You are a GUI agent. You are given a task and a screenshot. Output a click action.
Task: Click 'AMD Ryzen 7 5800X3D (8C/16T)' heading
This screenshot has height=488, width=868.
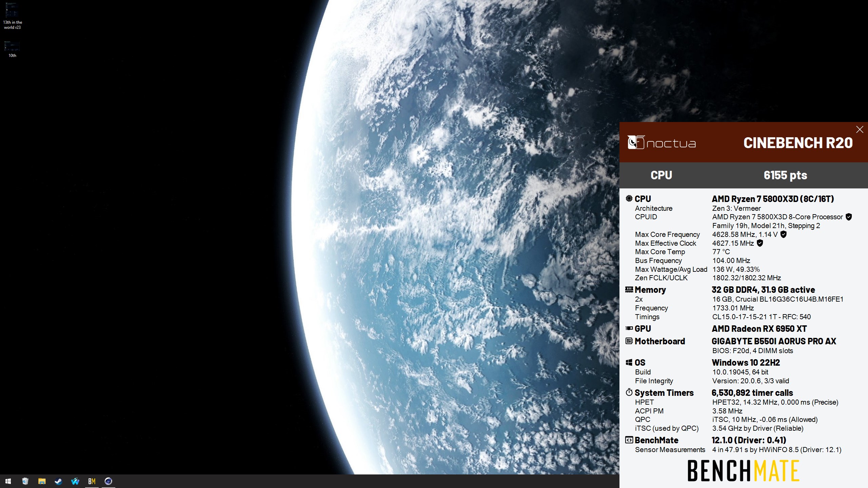click(773, 199)
